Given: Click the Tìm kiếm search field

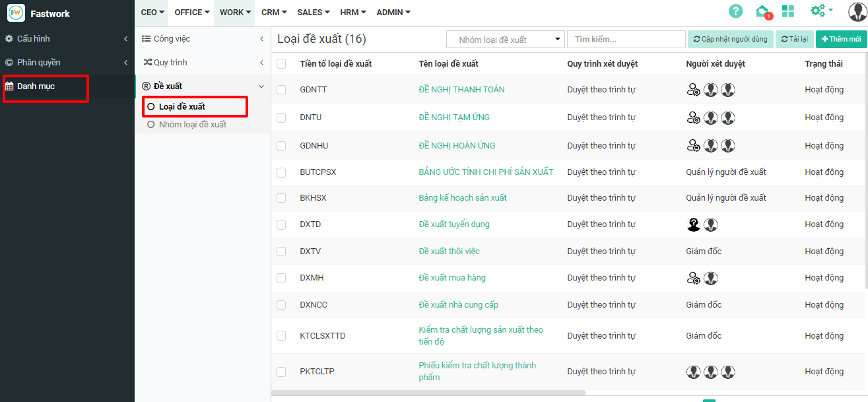Looking at the screenshot, I should click(626, 40).
